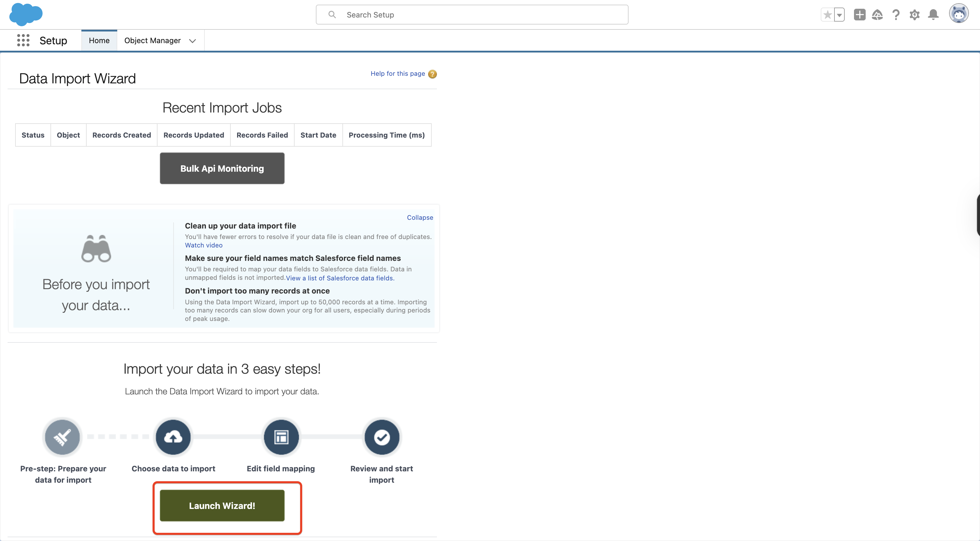
Task: Click the favorites star icon
Action: pyautogui.click(x=827, y=15)
